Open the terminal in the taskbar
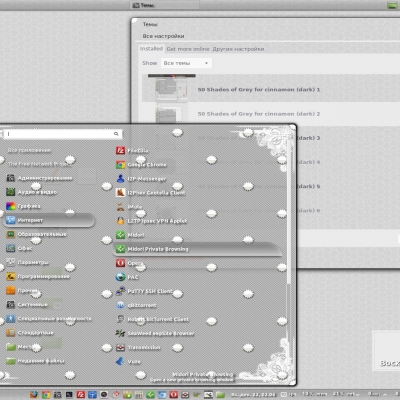Screen dimensions: 400x400 pyautogui.click(x=69, y=395)
